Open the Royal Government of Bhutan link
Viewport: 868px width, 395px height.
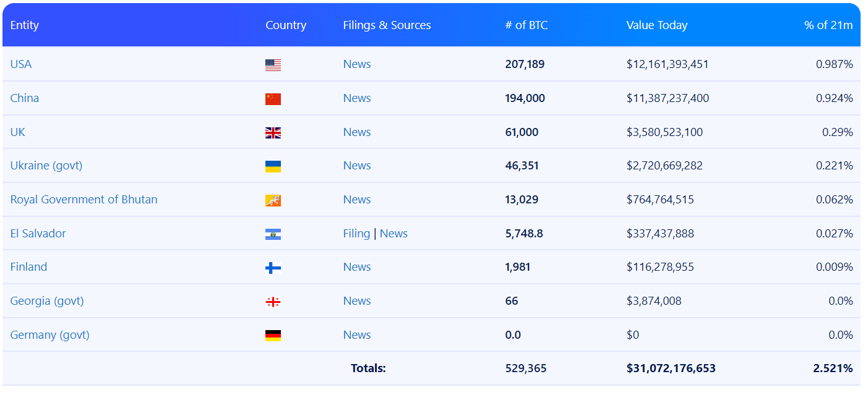(x=84, y=200)
